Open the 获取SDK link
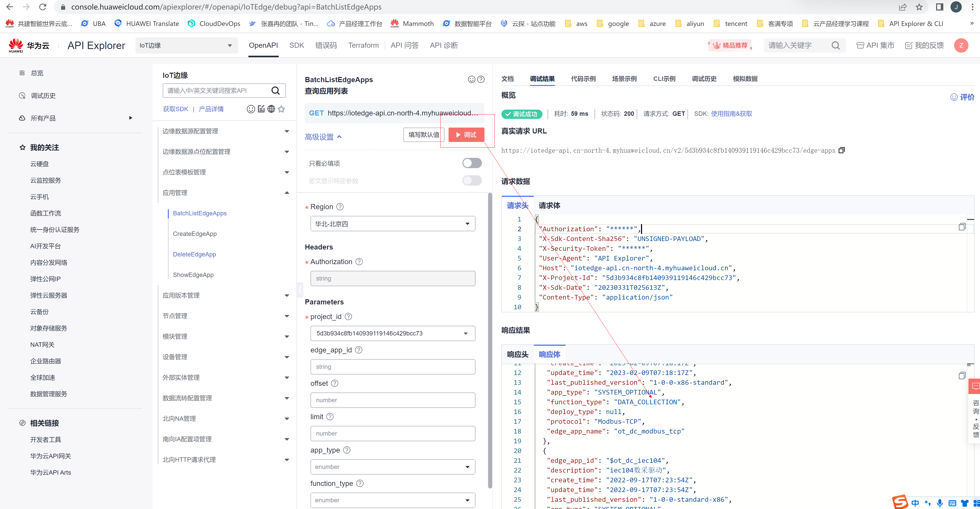Viewport: 980px width, 509px height. 175,109
